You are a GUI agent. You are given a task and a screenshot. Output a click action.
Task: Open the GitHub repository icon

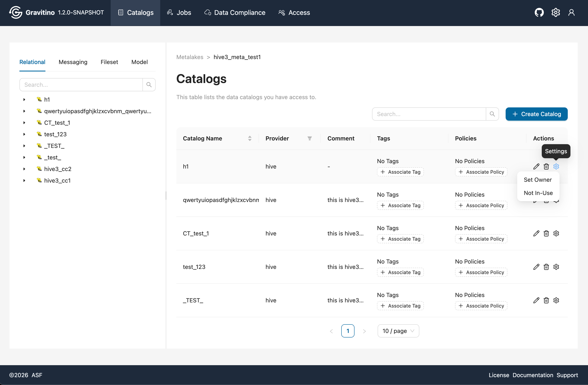[539, 12]
